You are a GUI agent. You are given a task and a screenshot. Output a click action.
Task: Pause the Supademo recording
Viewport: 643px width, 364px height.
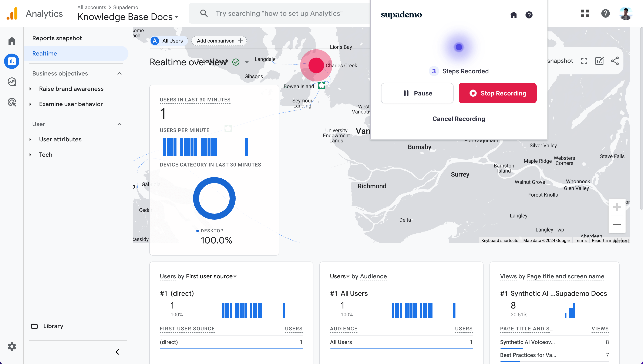tap(417, 93)
